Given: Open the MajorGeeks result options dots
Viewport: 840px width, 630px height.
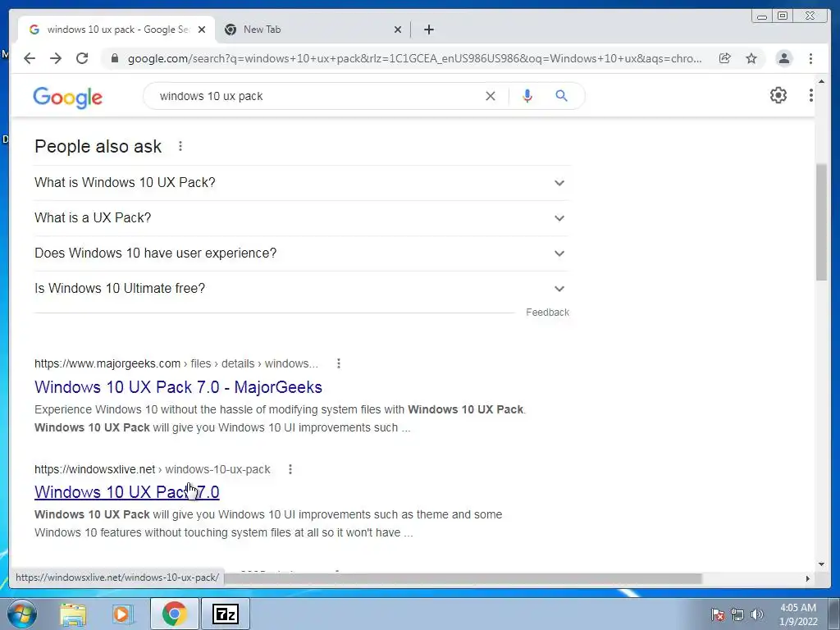Looking at the screenshot, I should tap(339, 363).
